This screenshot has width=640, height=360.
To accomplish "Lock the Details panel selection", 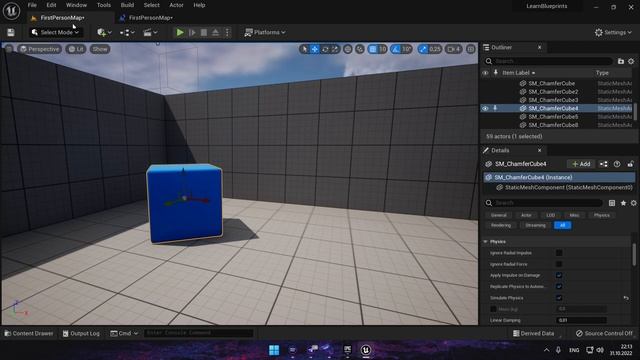I will coord(630,164).
